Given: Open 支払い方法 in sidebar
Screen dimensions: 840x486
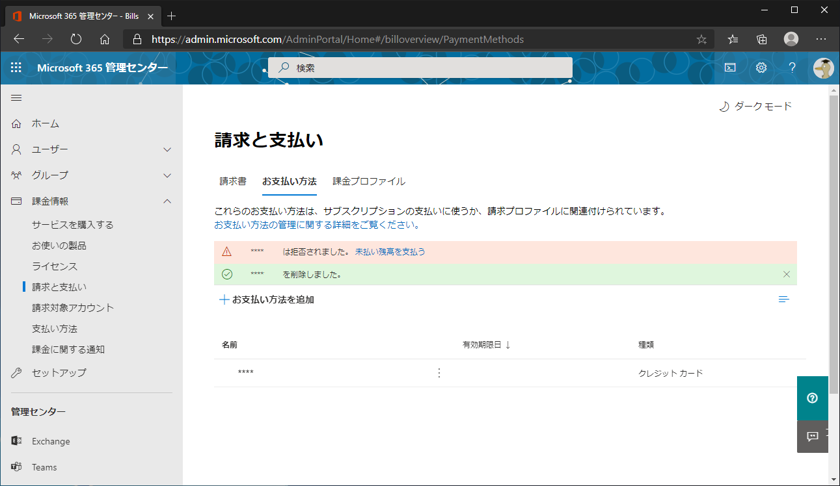Looking at the screenshot, I should click(x=54, y=328).
